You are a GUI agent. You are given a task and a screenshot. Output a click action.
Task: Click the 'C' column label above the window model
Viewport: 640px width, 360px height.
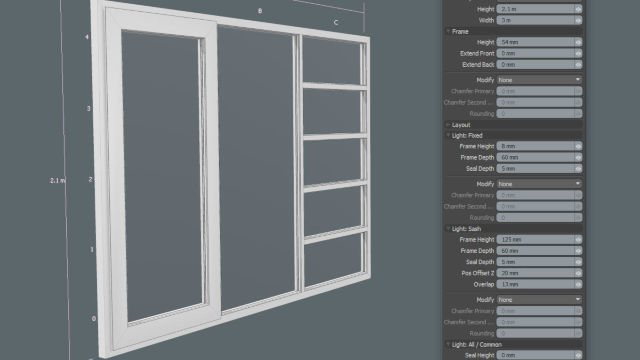336,22
